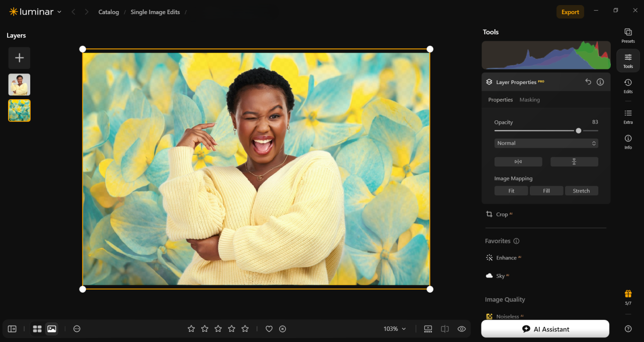Go back with the left arrow
Viewport: 644px width, 342px height.
point(73,12)
